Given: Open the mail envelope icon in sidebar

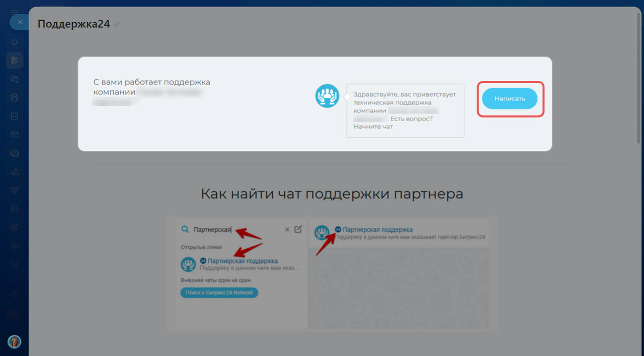Looking at the screenshot, I should pyautogui.click(x=15, y=135).
